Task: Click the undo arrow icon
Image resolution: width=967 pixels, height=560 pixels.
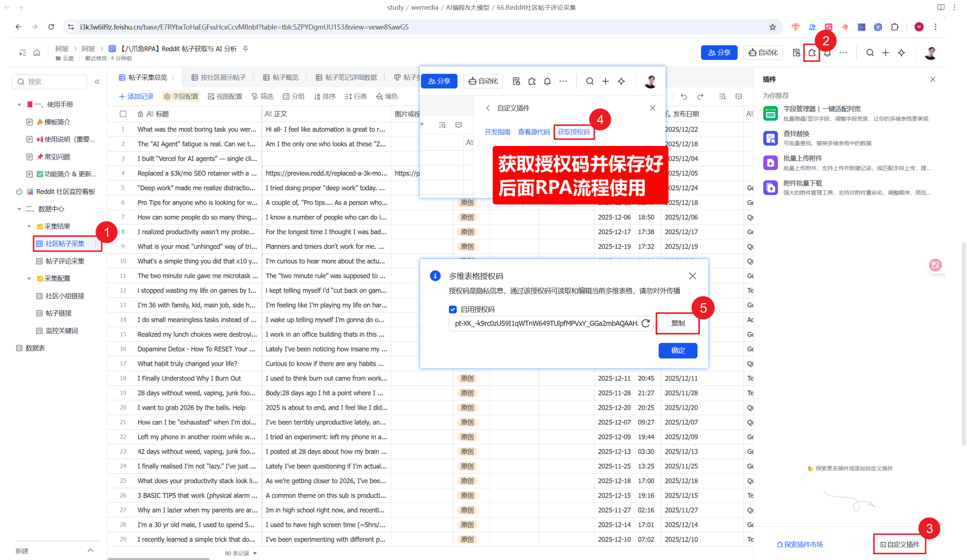Action: tap(684, 96)
